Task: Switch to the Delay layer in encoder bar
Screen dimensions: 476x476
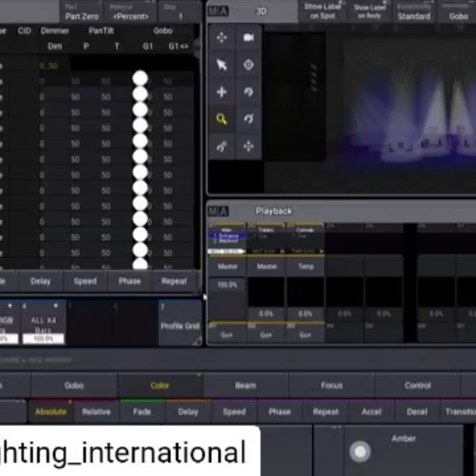Action: 188,411
